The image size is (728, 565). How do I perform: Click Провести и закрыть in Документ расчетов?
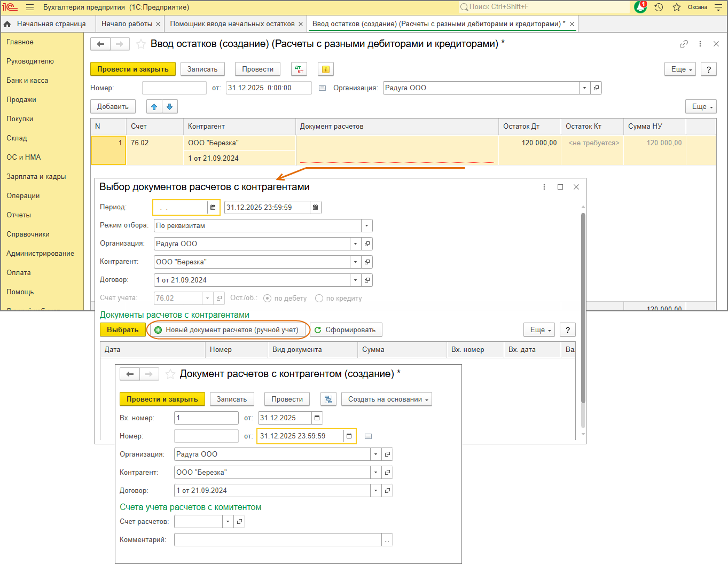tap(162, 399)
